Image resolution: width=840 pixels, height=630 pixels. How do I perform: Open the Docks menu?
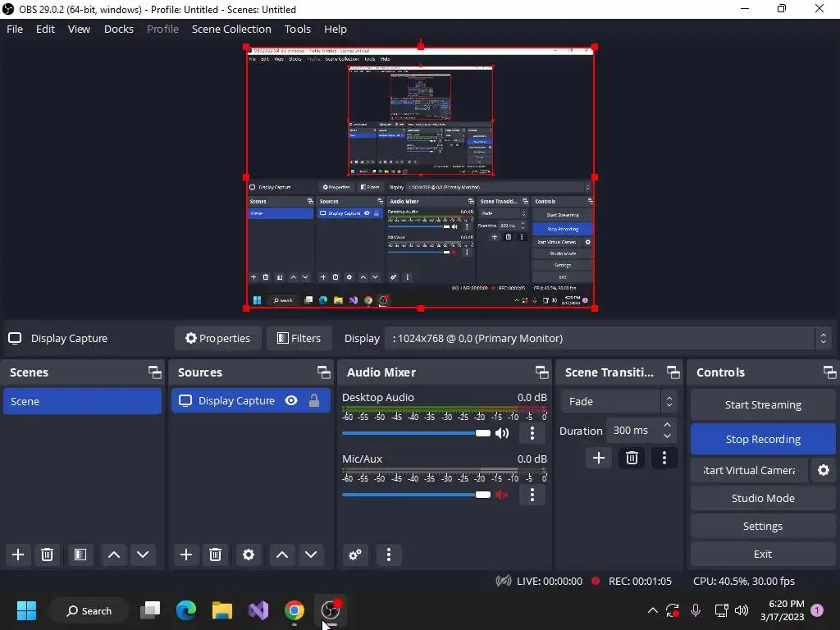(119, 29)
